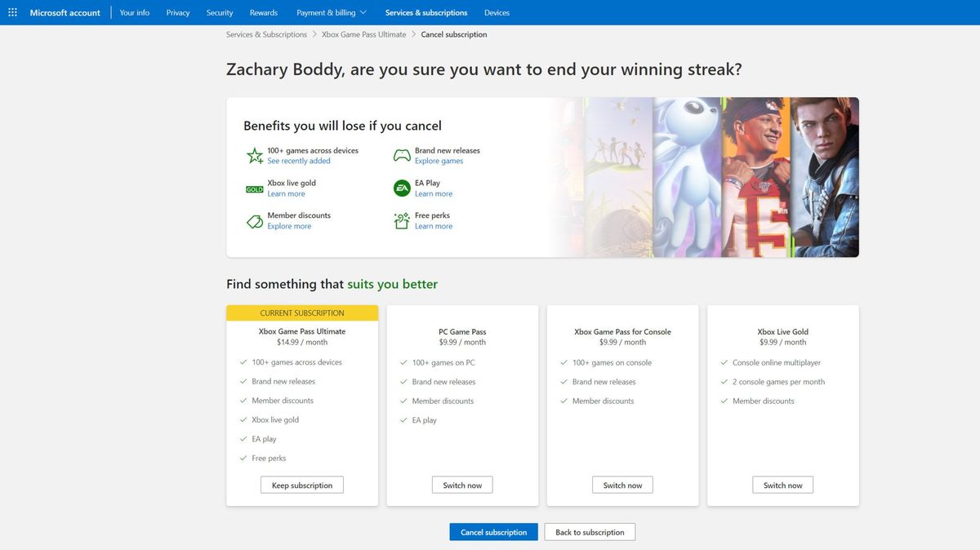980x550 pixels.
Task: Click the Microsoft app launcher grid icon
Action: (12, 12)
